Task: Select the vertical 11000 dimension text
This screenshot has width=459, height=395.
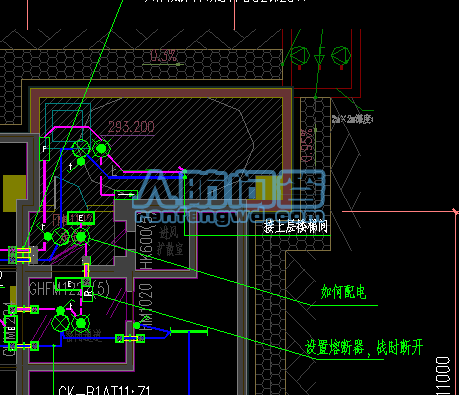Action: pos(443,376)
